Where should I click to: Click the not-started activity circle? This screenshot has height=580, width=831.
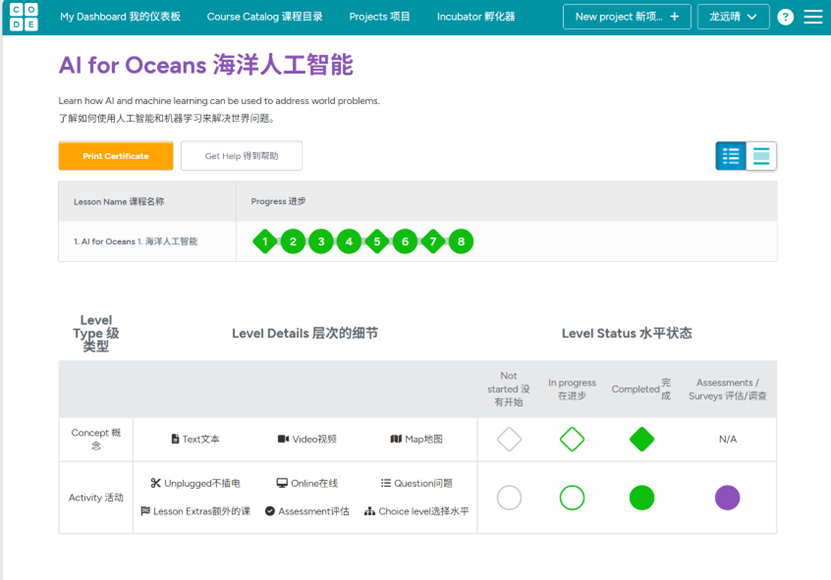509,498
